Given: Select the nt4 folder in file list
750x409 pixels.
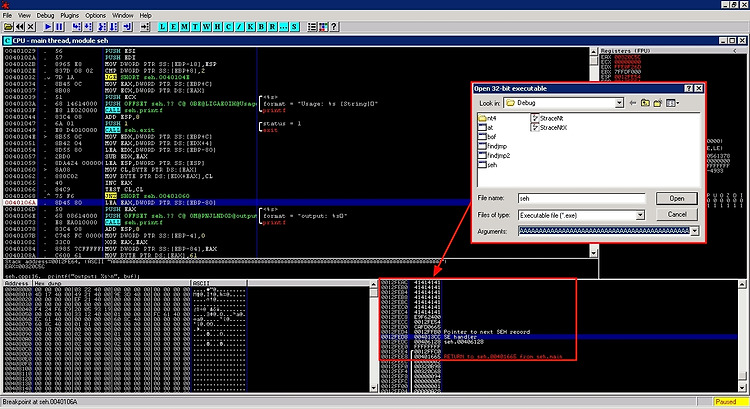Looking at the screenshot, I should click(487, 118).
